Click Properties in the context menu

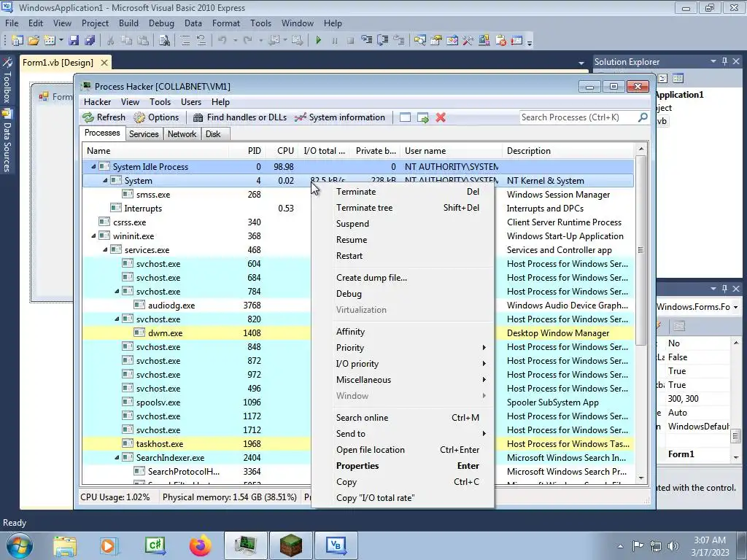(403, 466)
